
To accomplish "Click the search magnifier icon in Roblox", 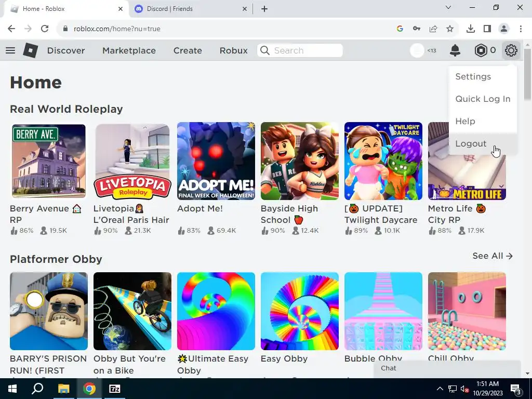I will click(x=265, y=50).
